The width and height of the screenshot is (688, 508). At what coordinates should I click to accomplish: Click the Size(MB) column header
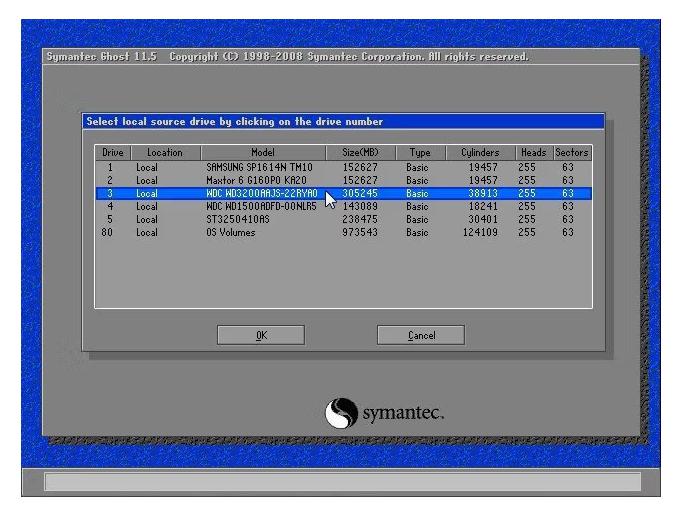click(x=360, y=152)
